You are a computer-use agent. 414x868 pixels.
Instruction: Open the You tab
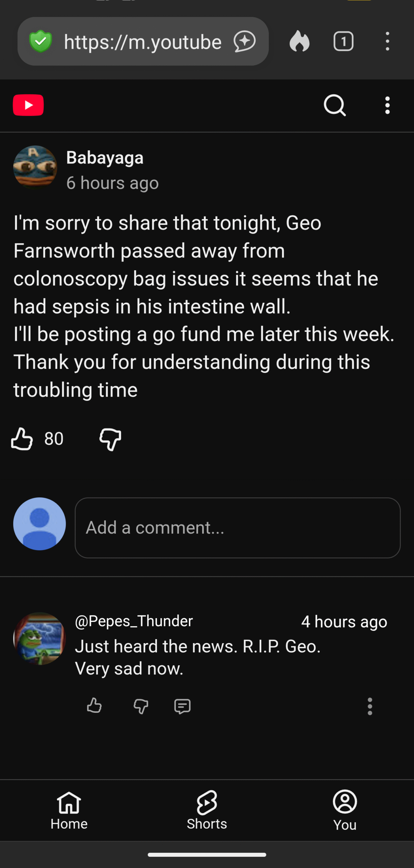pyautogui.click(x=345, y=810)
